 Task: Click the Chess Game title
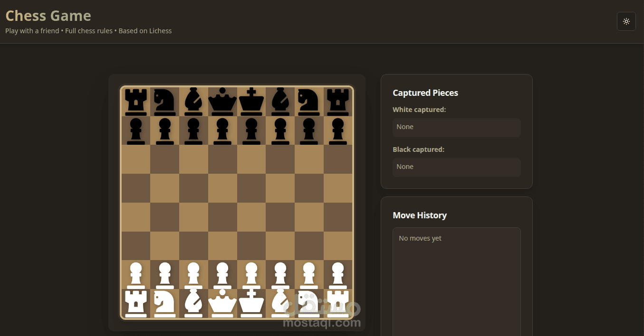[x=48, y=16]
